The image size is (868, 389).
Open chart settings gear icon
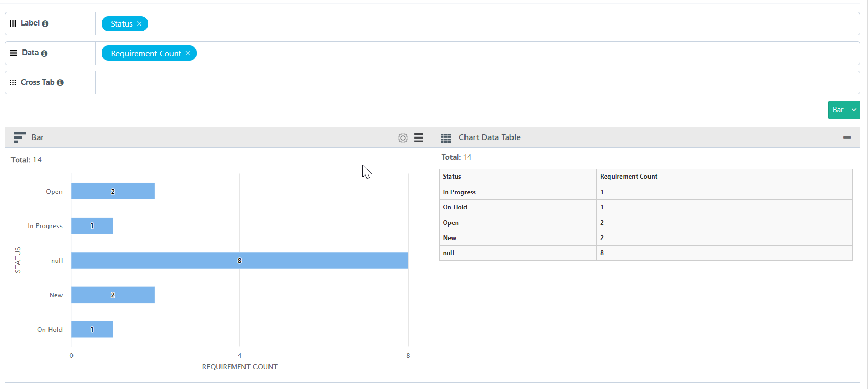tap(402, 138)
